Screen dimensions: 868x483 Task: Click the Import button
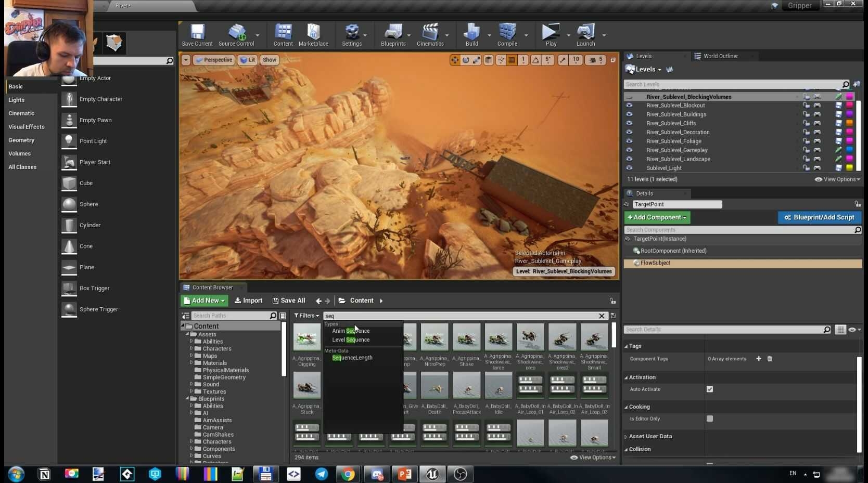pyautogui.click(x=248, y=301)
